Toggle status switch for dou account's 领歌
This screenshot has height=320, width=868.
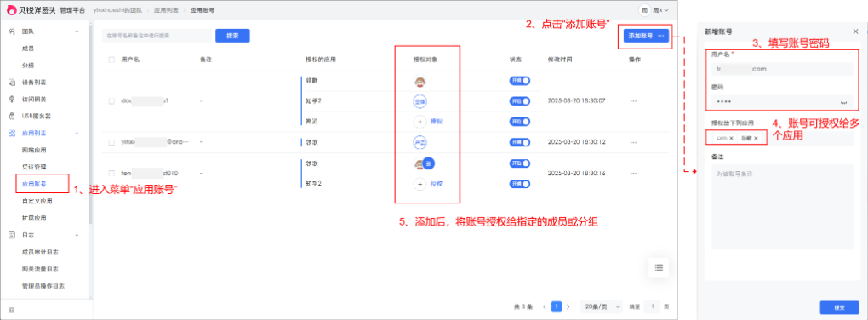520,81
